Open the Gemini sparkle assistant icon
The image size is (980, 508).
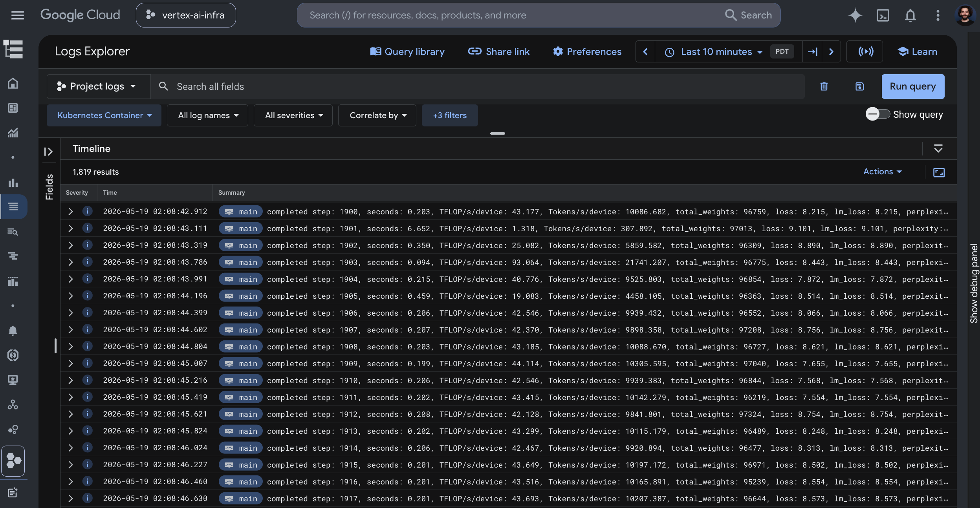tap(855, 15)
